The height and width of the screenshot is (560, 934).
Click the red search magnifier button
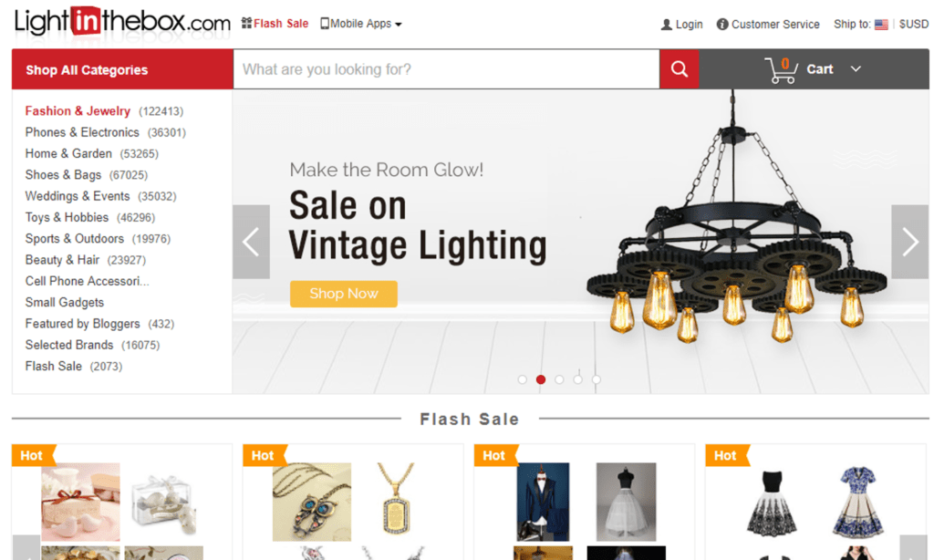click(x=679, y=69)
